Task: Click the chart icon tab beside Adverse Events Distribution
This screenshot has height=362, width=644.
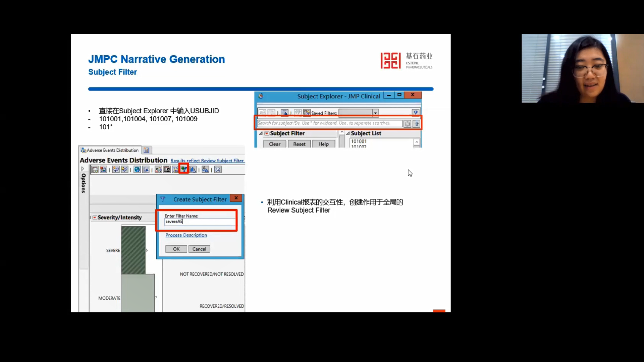Action: coord(147,150)
